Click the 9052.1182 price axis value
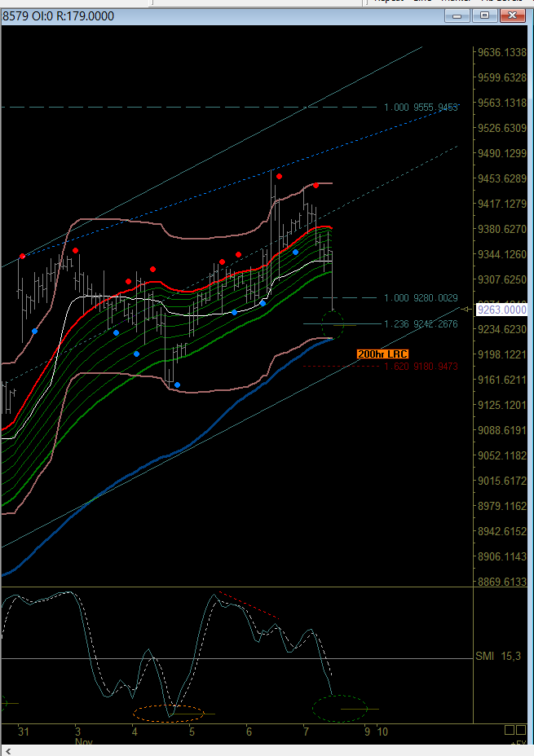 click(x=501, y=455)
